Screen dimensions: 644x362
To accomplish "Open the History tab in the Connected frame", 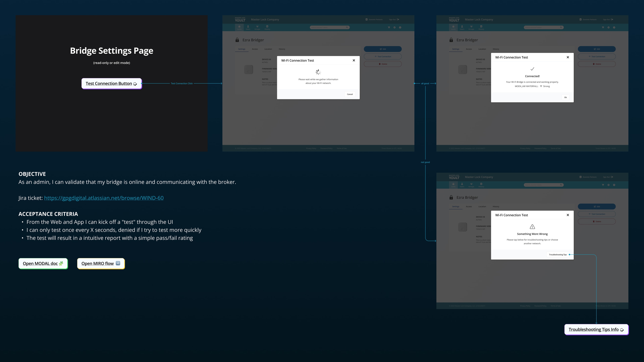I will pos(496,49).
